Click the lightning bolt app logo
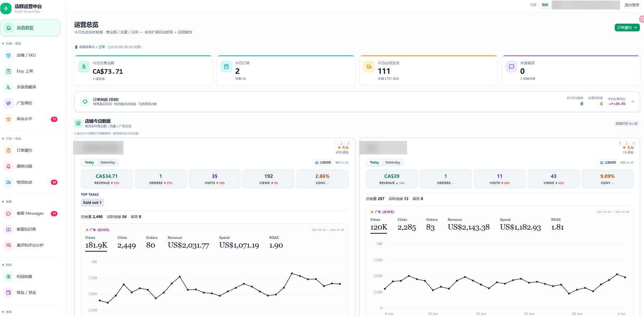Screen dimensions: 644x317 [x=6, y=9]
